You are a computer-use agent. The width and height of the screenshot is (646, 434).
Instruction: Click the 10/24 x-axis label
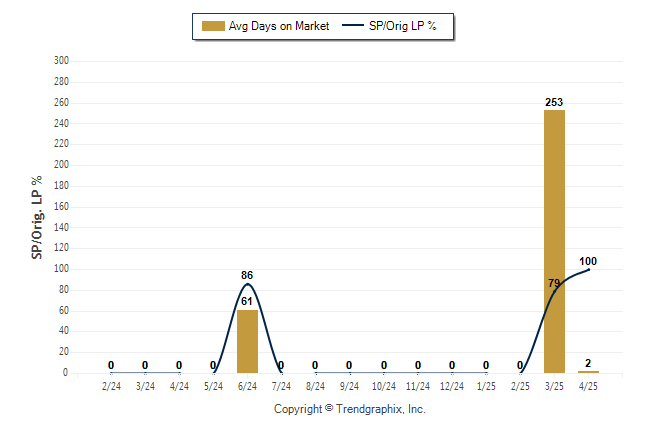pyautogui.click(x=384, y=386)
